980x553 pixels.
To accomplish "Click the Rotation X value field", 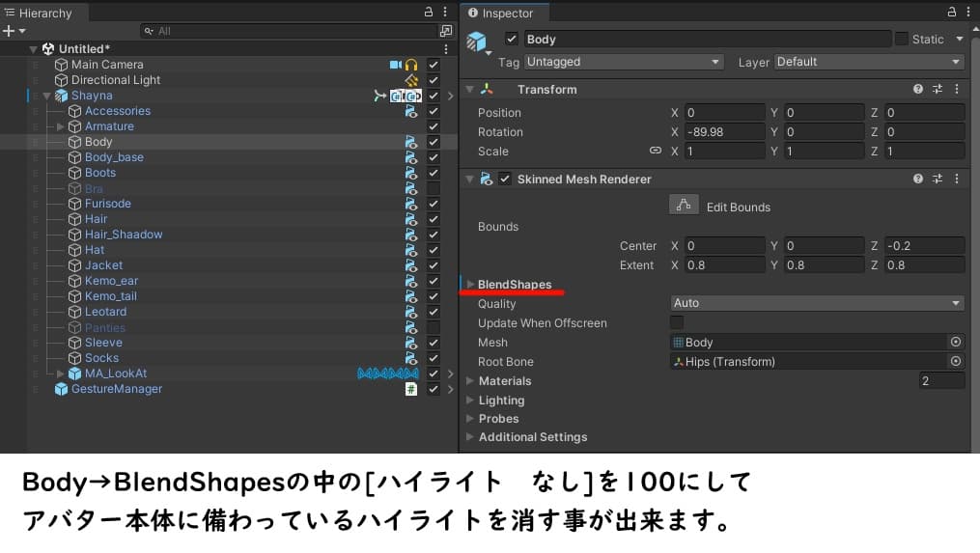I will (x=724, y=132).
